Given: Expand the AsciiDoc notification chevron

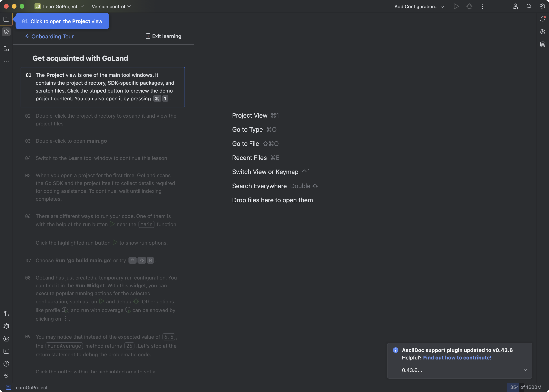Looking at the screenshot, I should click(x=525, y=370).
